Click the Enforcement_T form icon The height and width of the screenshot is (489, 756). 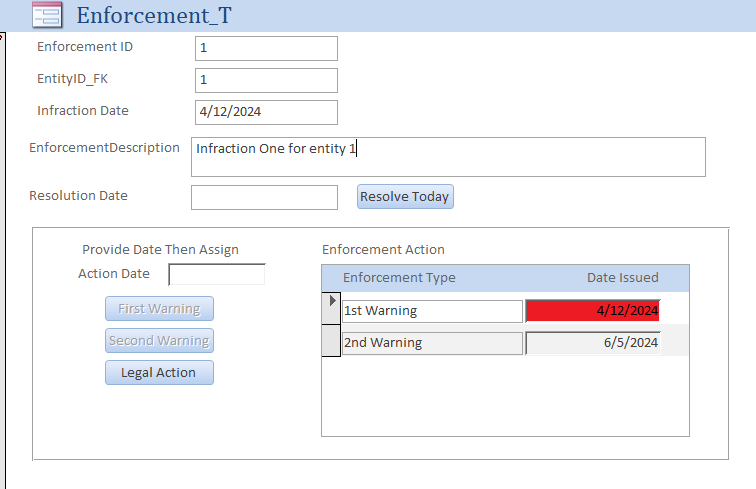[46, 15]
